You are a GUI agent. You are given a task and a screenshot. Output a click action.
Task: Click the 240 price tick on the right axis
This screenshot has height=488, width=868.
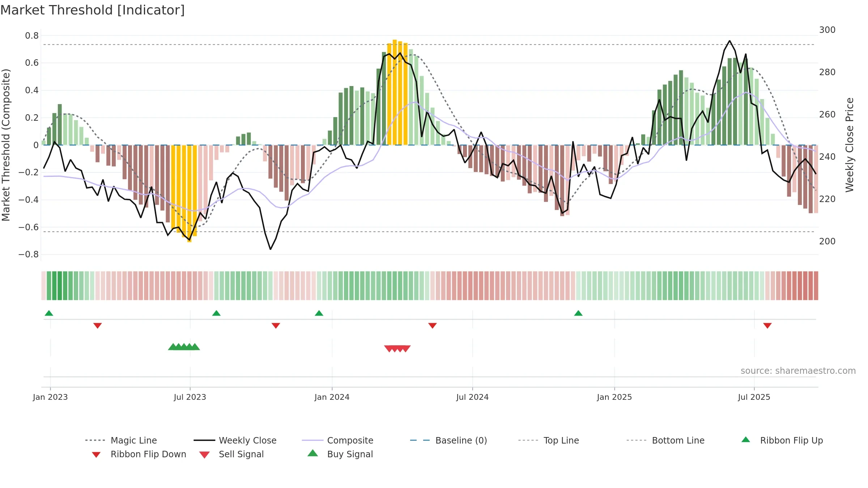pos(827,157)
